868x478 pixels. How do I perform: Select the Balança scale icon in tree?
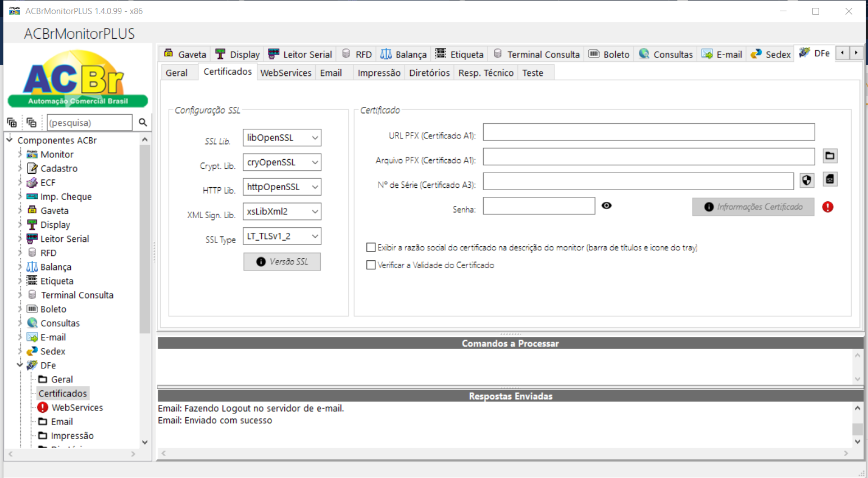pyautogui.click(x=32, y=267)
